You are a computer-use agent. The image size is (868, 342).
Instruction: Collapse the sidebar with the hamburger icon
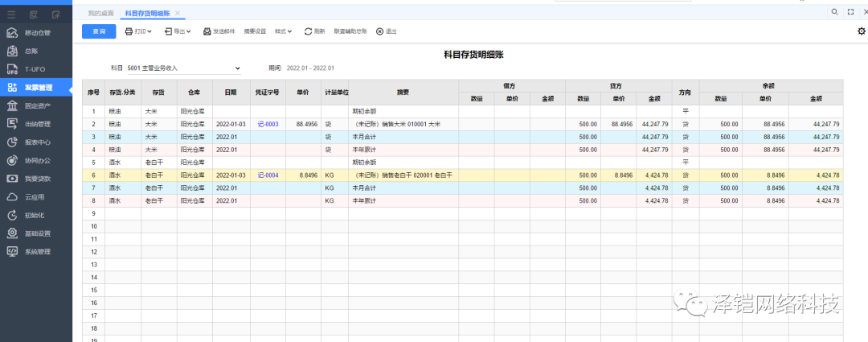pos(12,14)
